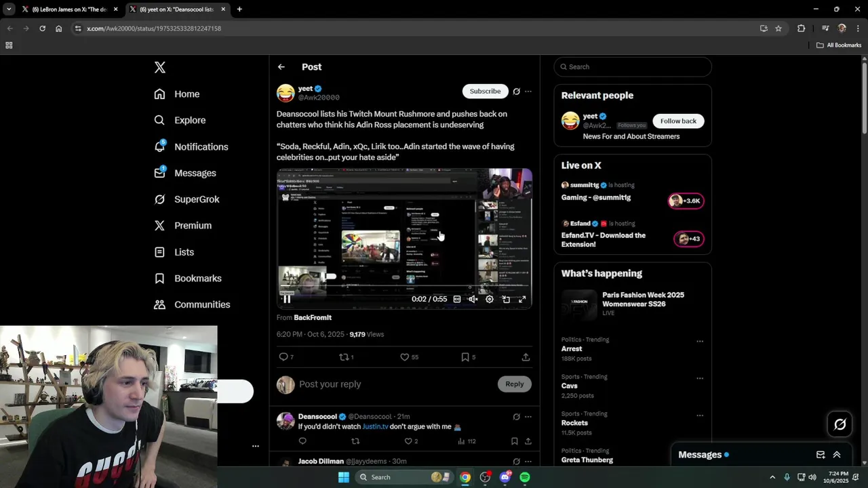Open Discord from taskbar

pyautogui.click(x=505, y=477)
